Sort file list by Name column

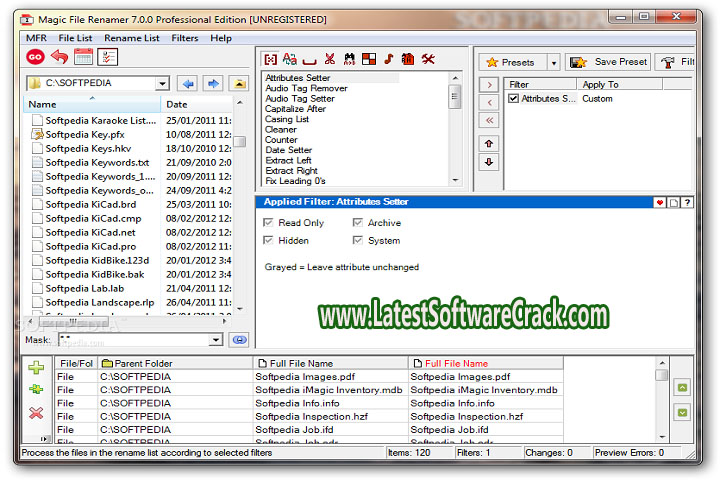[x=92, y=104]
